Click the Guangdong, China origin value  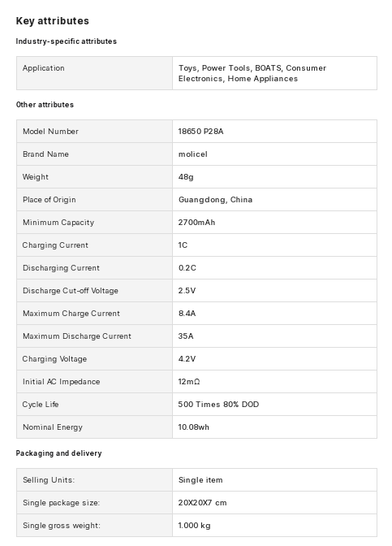click(215, 200)
